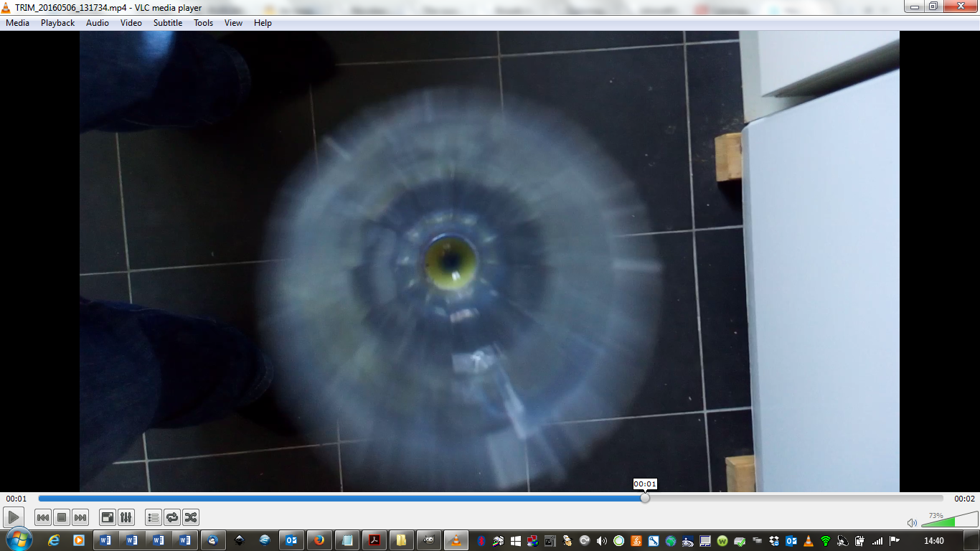Toggle the remaining time display 00:02
This screenshot has height=551, width=980.
tap(964, 499)
